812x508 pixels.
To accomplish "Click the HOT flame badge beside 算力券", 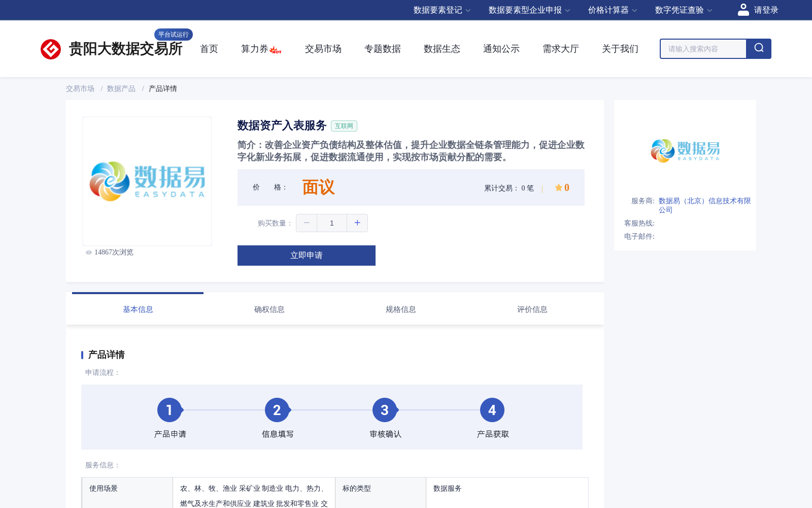I will point(276,50).
